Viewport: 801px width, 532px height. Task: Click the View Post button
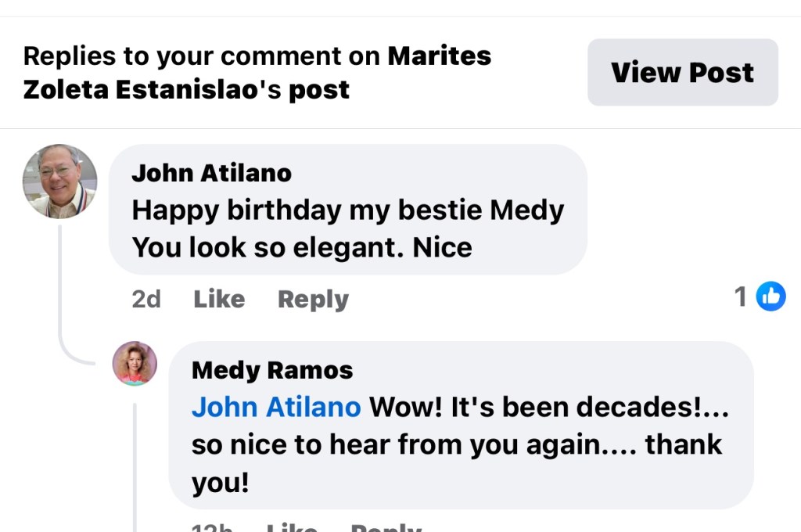(x=682, y=73)
